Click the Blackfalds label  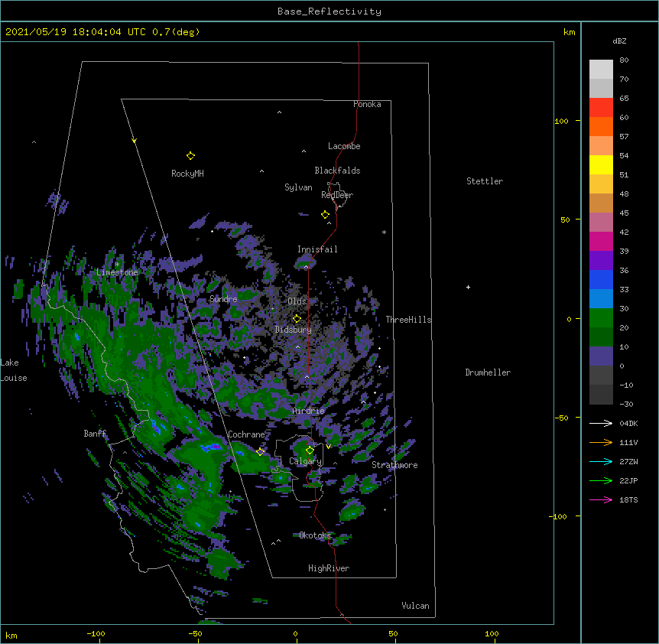pos(337,171)
